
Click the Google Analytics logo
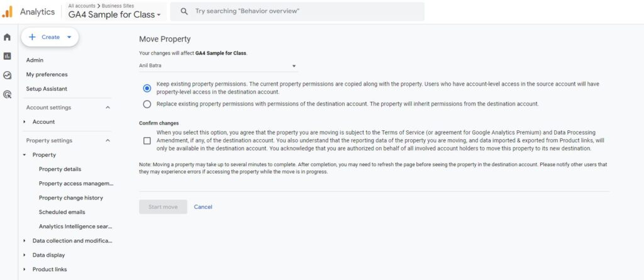click(x=8, y=11)
